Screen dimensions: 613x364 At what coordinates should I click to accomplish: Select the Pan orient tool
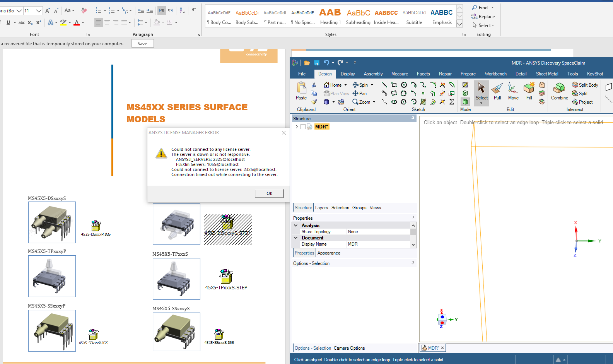pyautogui.click(x=360, y=94)
